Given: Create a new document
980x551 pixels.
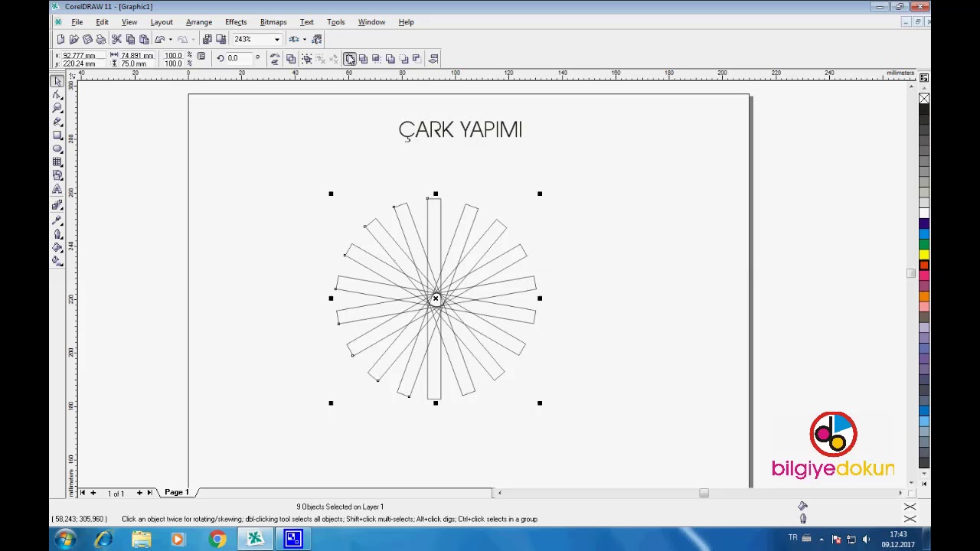Looking at the screenshot, I should (60, 39).
